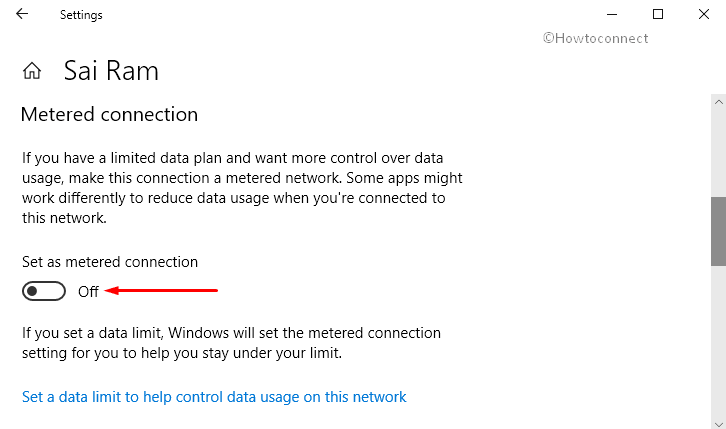Screen dimensions: 726x429
Task: Click scrollbar track below the thumb
Action: (x=719, y=342)
